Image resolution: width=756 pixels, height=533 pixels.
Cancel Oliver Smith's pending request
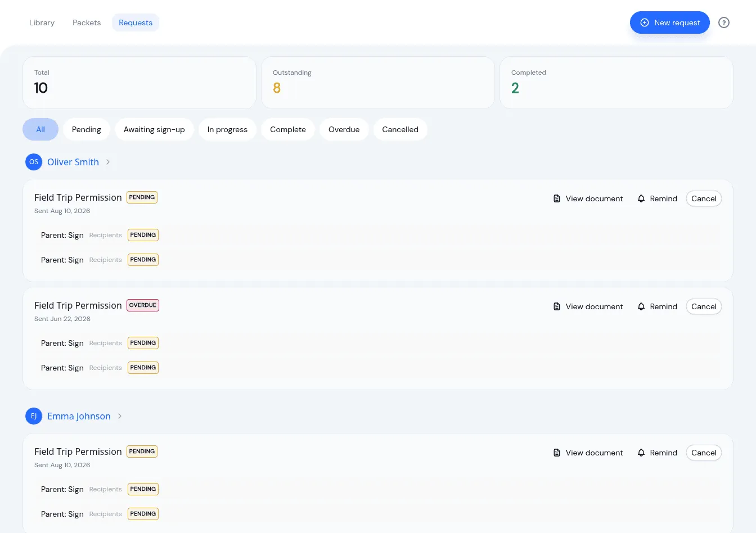point(704,198)
